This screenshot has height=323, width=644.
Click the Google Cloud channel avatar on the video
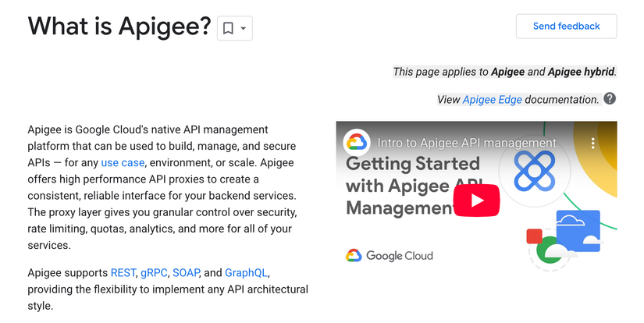[x=357, y=143]
